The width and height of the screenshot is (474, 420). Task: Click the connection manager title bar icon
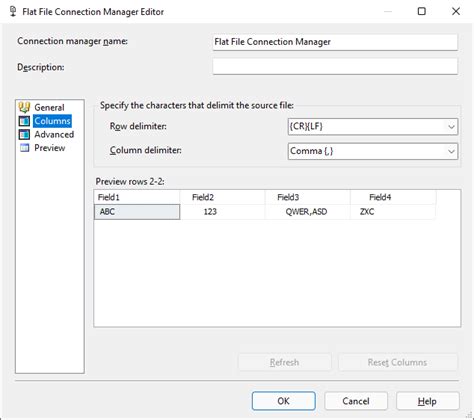13,11
